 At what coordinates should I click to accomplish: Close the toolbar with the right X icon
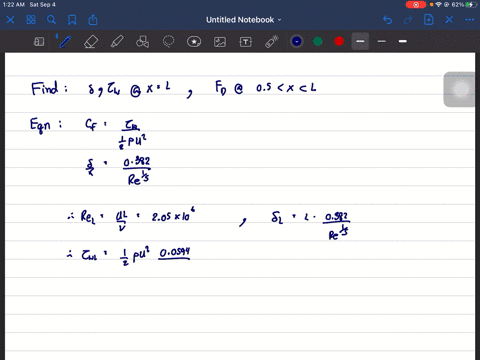pos(449,20)
